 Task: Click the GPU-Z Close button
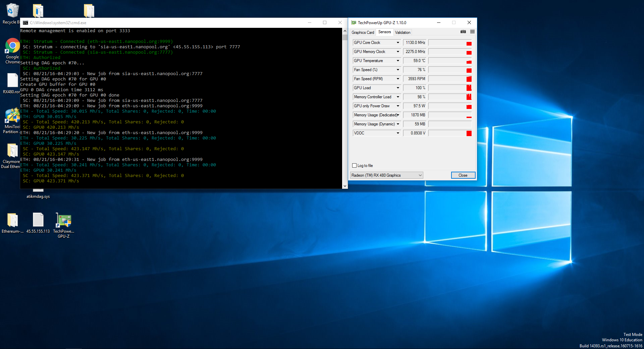(x=463, y=175)
